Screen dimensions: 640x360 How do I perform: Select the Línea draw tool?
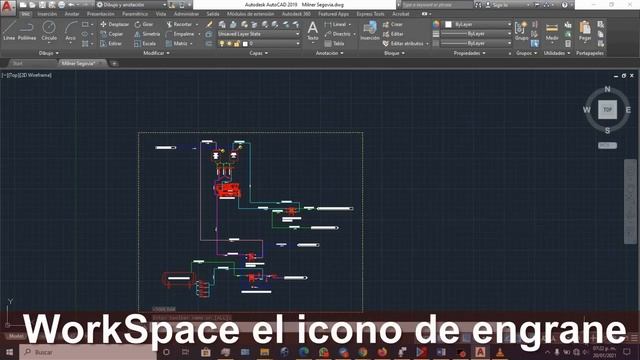pyautogui.click(x=9, y=31)
